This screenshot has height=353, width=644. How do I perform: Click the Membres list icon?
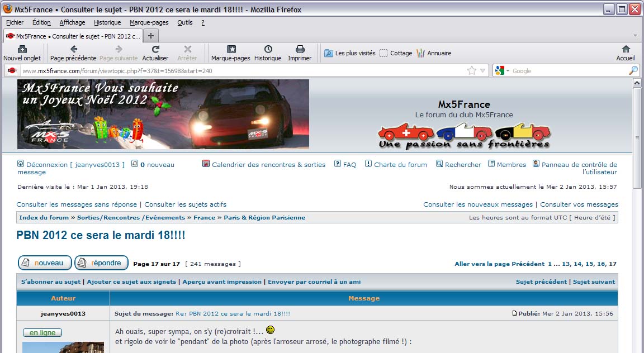(x=491, y=163)
